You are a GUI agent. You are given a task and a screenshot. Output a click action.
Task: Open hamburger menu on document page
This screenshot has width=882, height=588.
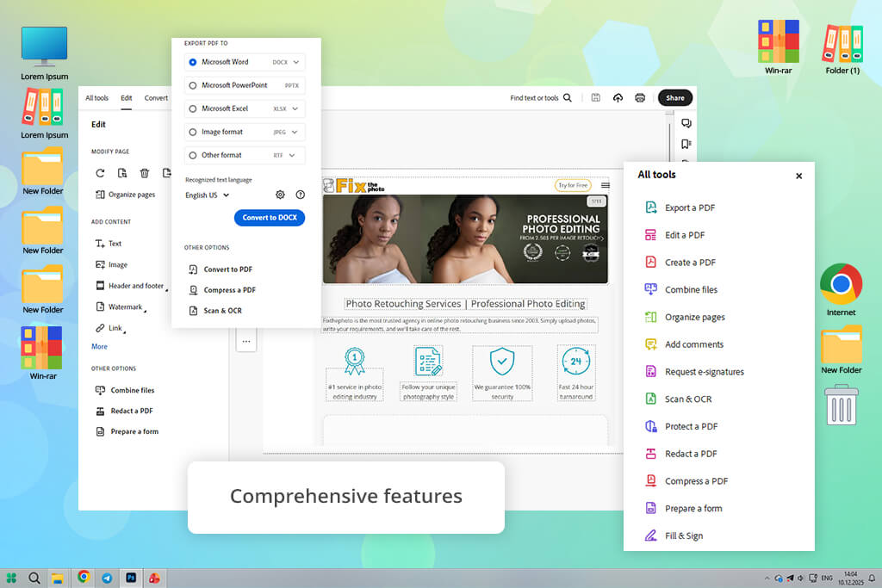click(606, 185)
